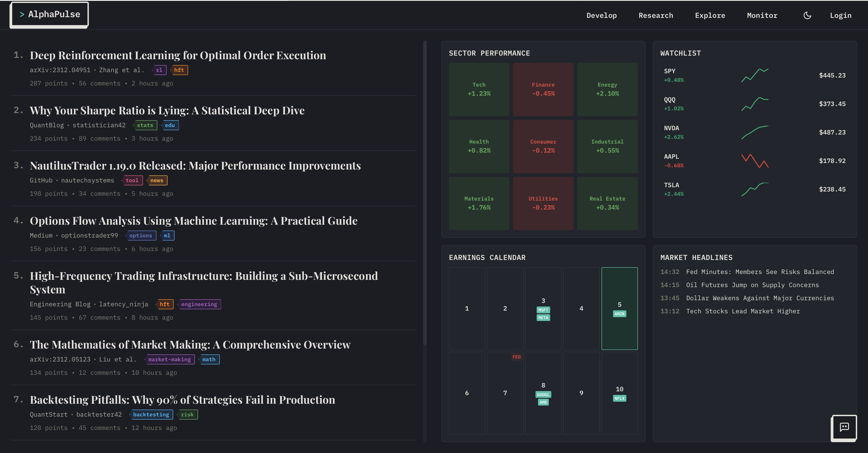
Task: Open the Sharpe Ratio is Lying article
Action: tap(167, 110)
